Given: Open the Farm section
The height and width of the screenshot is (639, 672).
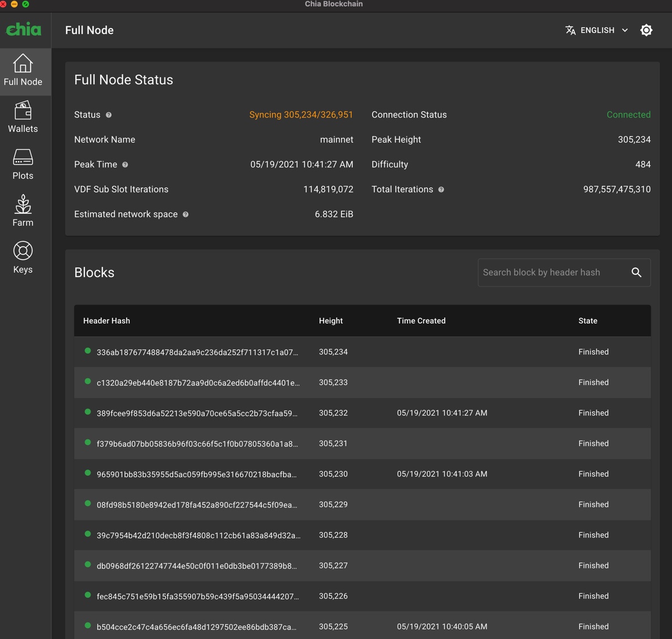Looking at the screenshot, I should [x=23, y=211].
